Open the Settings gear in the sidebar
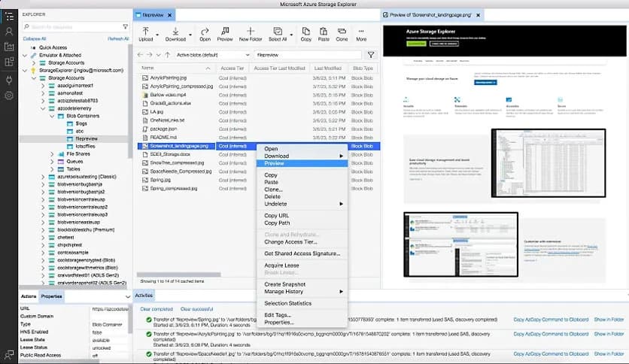 pos(9,96)
